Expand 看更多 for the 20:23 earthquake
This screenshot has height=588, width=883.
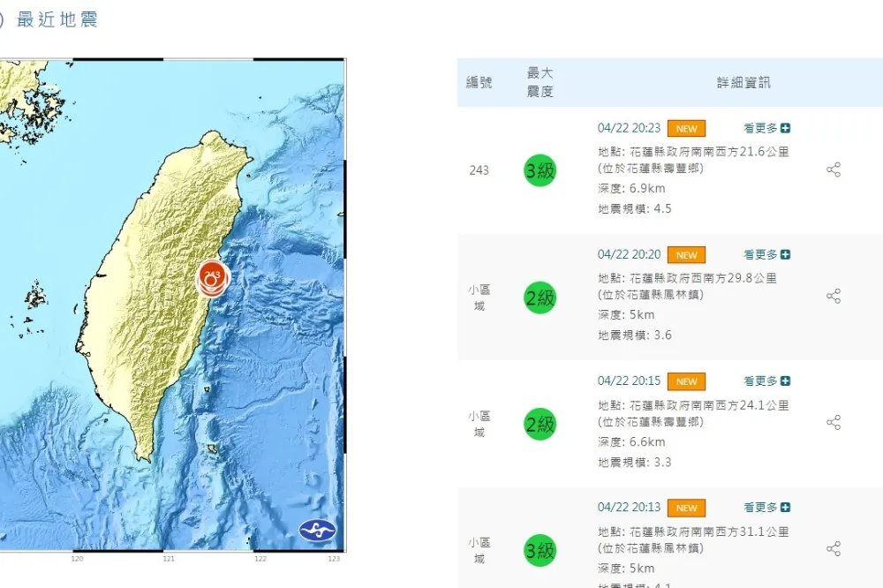767,128
